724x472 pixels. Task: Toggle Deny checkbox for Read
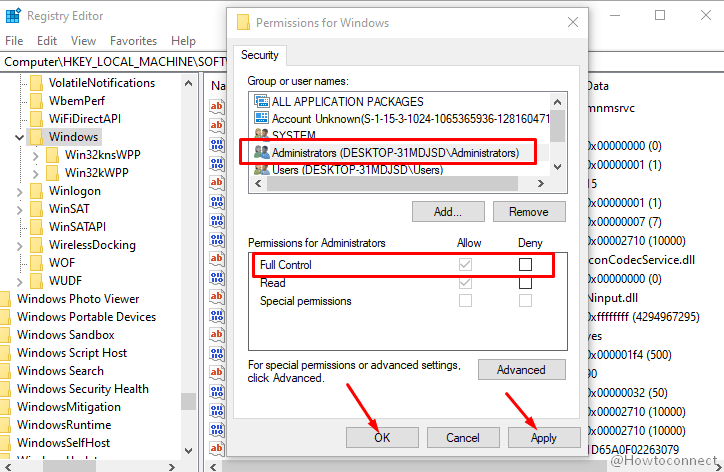pyautogui.click(x=525, y=283)
